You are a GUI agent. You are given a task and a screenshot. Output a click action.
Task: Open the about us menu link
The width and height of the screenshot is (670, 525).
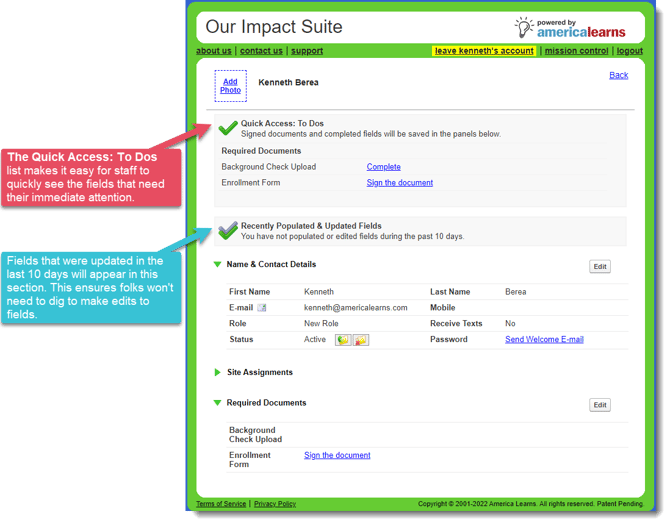[x=214, y=51]
